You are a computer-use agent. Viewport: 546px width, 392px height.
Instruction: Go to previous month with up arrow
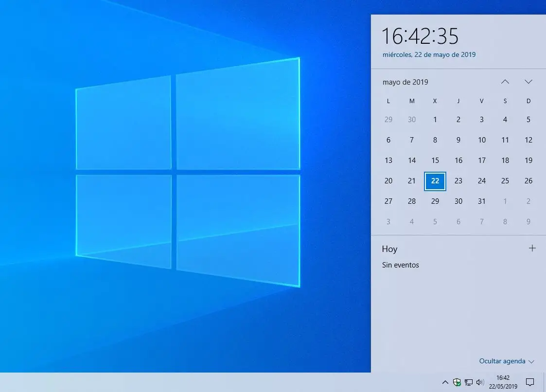[x=505, y=82]
